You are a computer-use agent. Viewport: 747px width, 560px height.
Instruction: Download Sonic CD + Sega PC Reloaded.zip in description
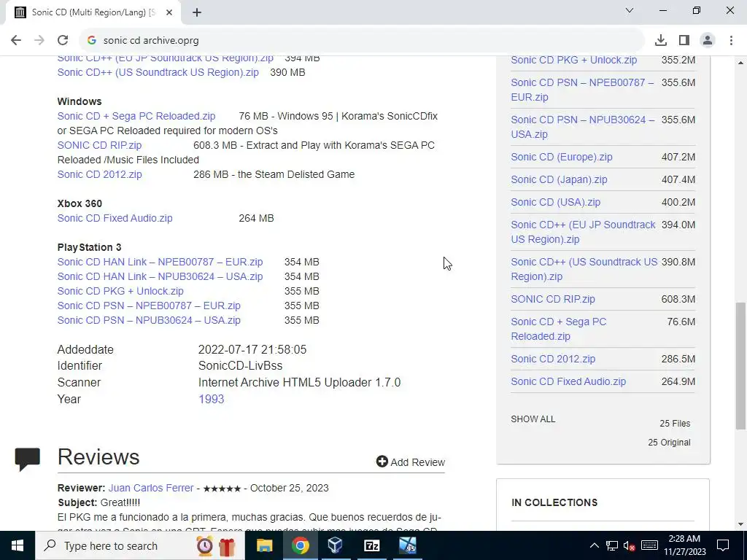coord(136,116)
